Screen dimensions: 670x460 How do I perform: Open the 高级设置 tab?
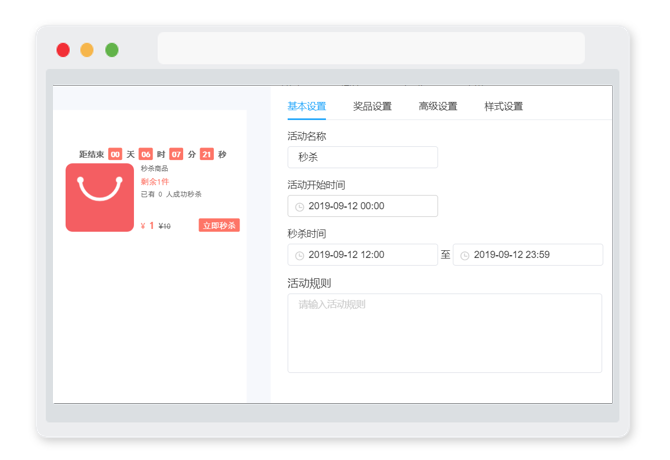point(438,106)
